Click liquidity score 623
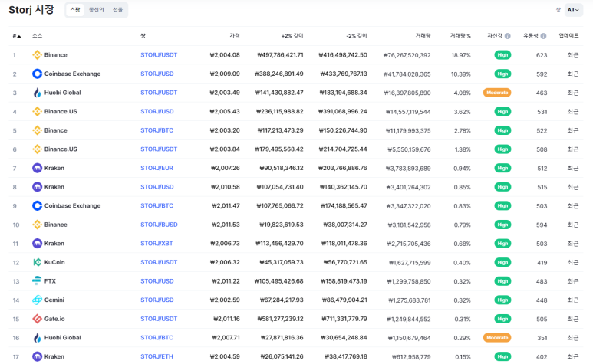 coord(542,55)
